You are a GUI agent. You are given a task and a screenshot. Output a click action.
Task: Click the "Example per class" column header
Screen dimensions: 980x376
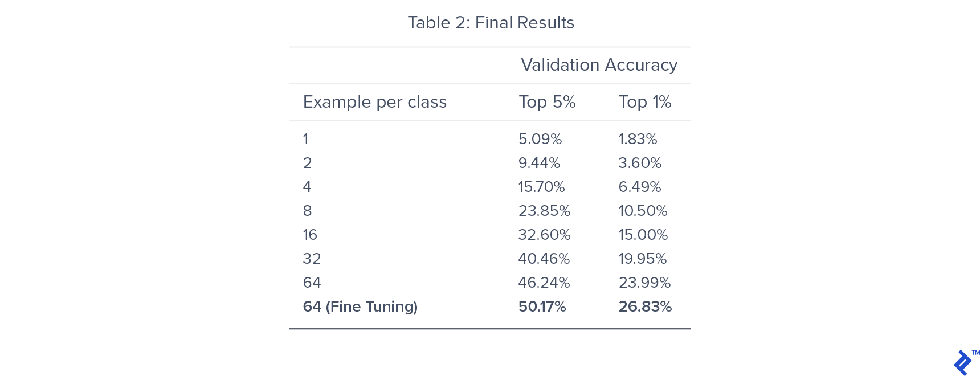click(374, 102)
